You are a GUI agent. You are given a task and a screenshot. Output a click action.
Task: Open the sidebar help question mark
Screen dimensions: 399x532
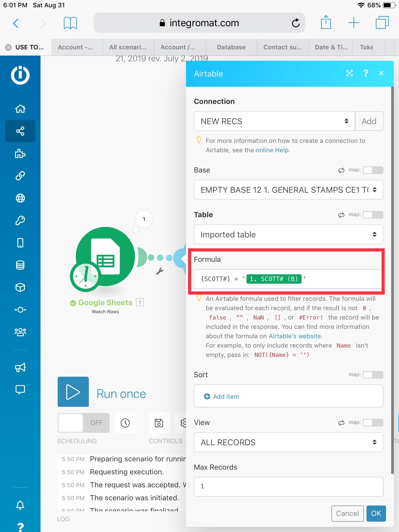point(20,527)
